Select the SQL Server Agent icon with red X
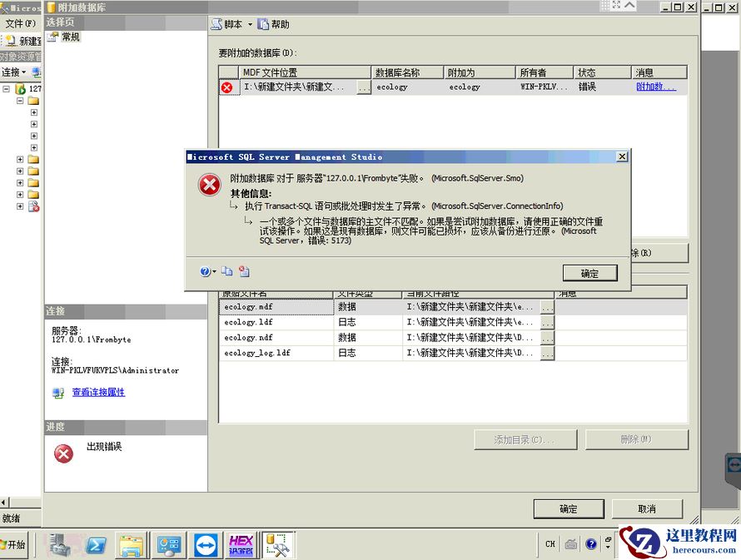Image resolution: width=741 pixels, height=560 pixels. [33, 206]
